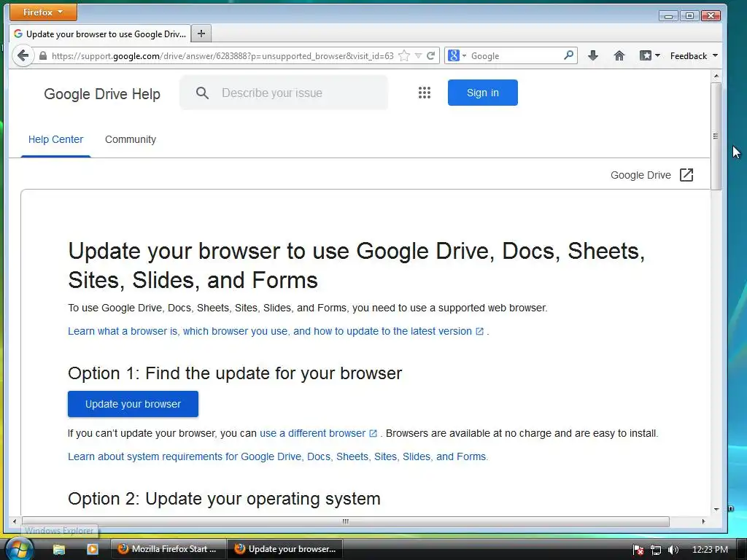Click the horizontal scrollbar thumb
Viewport: 747px width, 560px height.
[345, 521]
